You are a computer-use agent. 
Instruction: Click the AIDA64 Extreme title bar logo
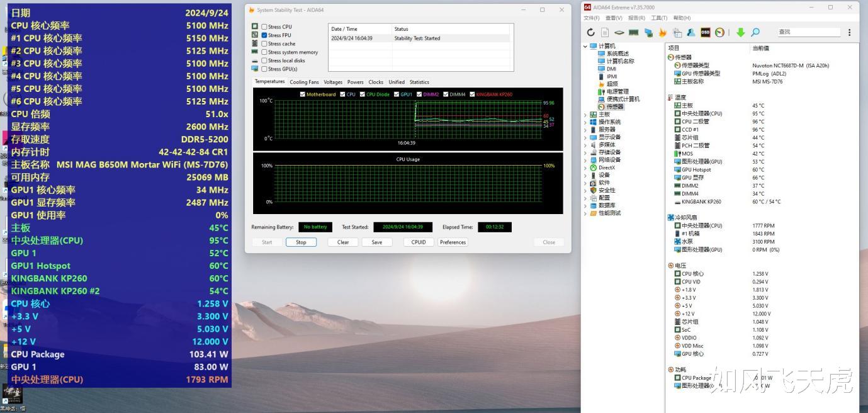click(x=587, y=8)
